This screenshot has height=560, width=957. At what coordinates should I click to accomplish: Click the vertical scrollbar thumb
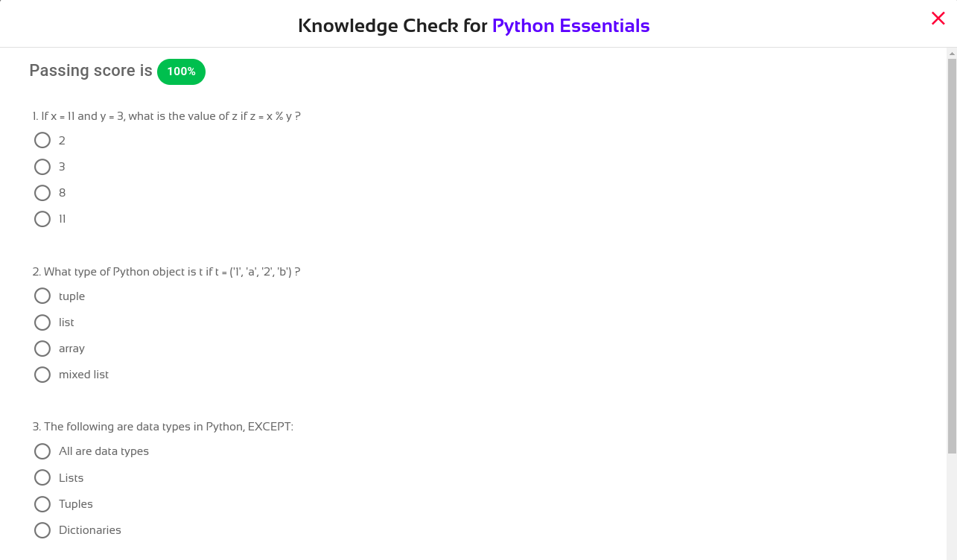[x=952, y=253]
